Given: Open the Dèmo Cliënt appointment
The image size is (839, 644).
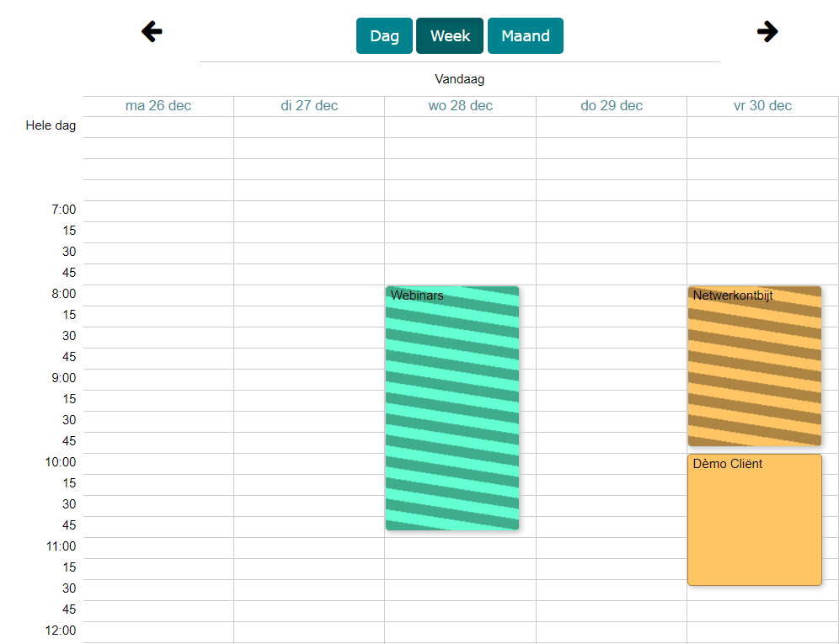Looking at the screenshot, I should (x=754, y=520).
